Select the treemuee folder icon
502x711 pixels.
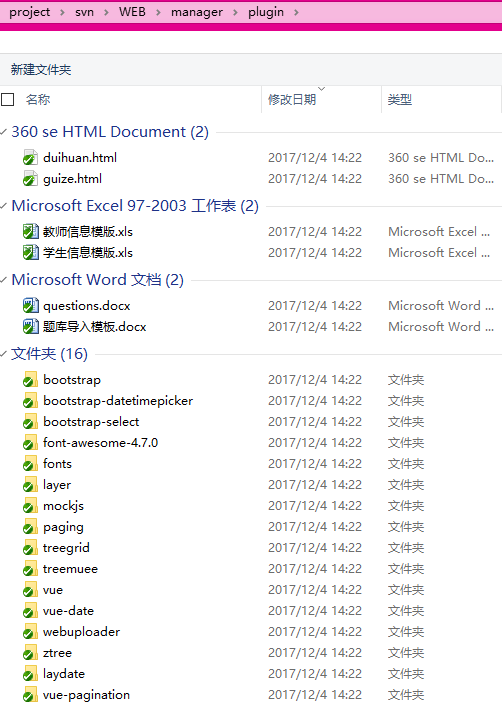(30, 569)
